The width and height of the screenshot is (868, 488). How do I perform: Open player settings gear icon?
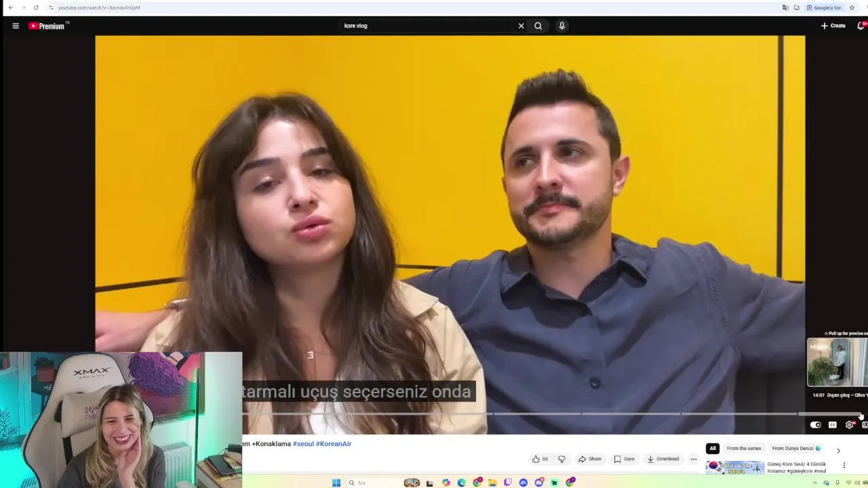coord(850,425)
